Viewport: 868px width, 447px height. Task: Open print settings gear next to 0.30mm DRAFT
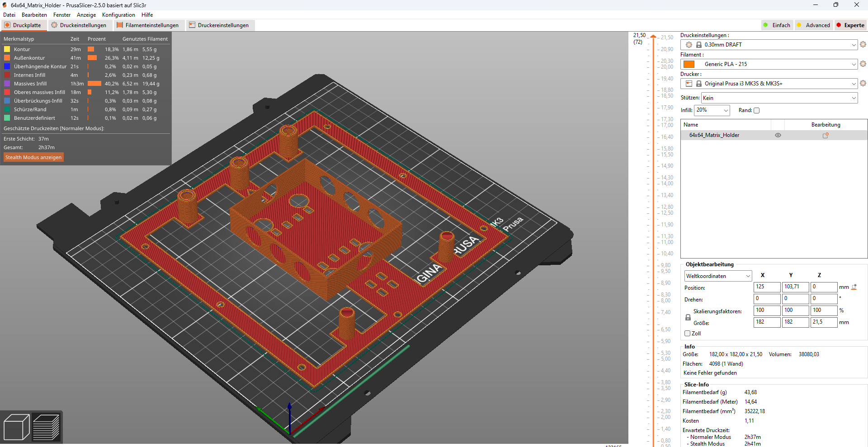pos(863,44)
